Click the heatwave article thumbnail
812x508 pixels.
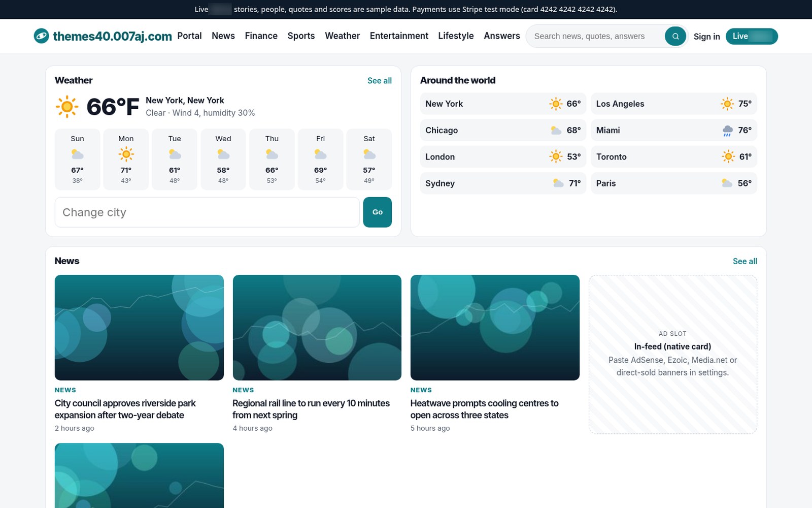495,328
